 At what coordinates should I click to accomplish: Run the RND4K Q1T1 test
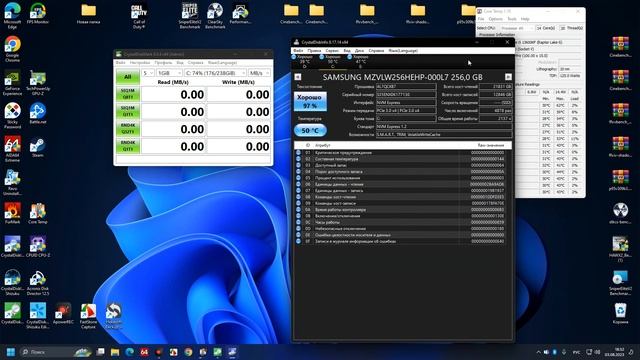pyautogui.click(x=128, y=146)
